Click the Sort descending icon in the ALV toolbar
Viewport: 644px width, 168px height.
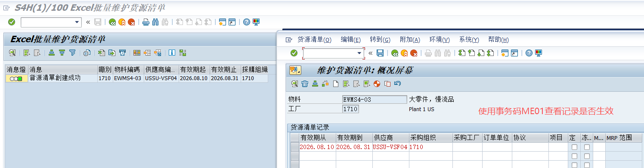[62, 53]
